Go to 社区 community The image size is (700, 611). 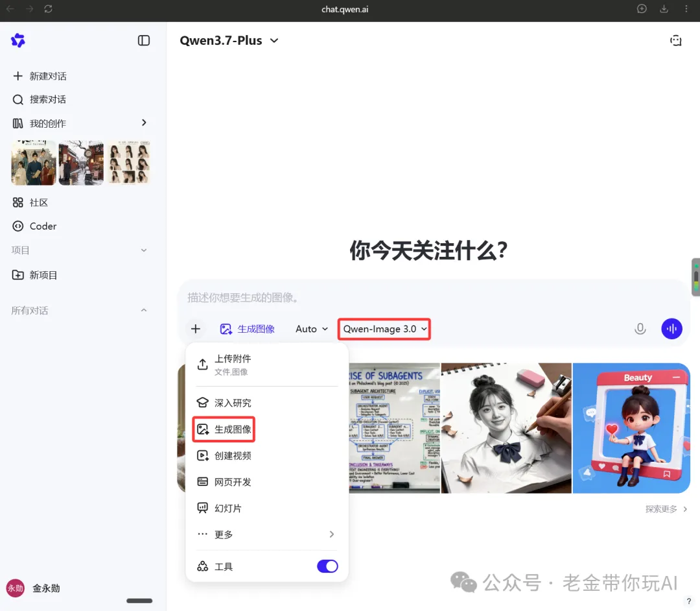tap(30, 203)
